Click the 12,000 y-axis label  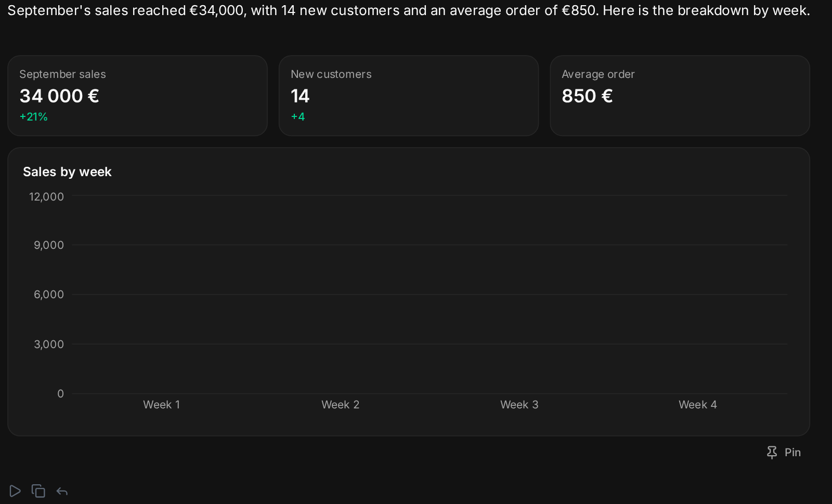[46, 197]
